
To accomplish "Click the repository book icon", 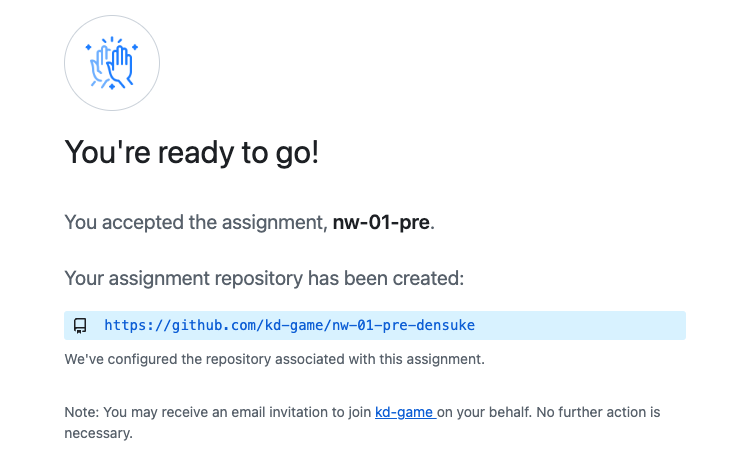I will [x=80, y=326].
